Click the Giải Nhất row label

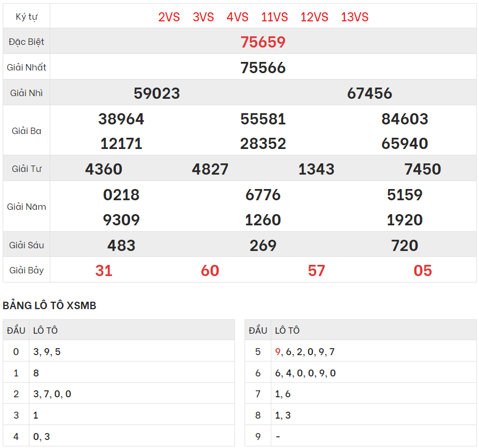26,67
